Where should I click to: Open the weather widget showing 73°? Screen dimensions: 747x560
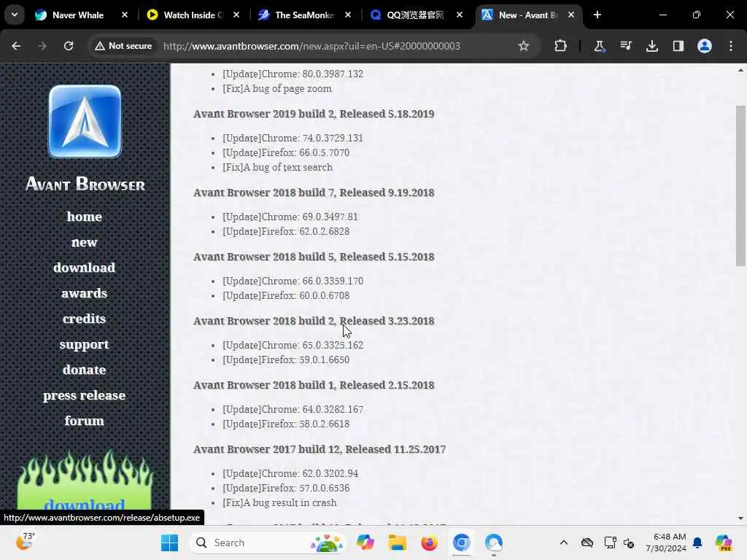pos(25,542)
